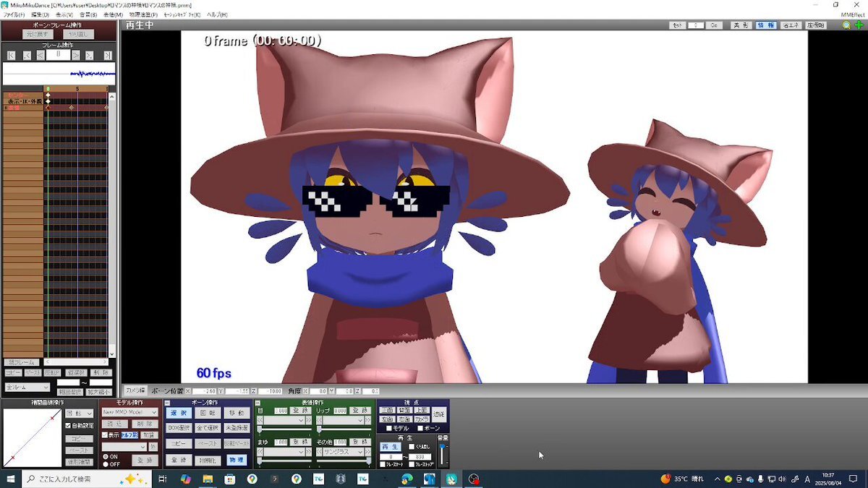Open the 背景(B) menu
Screen dimensions: 868x488
point(88,14)
